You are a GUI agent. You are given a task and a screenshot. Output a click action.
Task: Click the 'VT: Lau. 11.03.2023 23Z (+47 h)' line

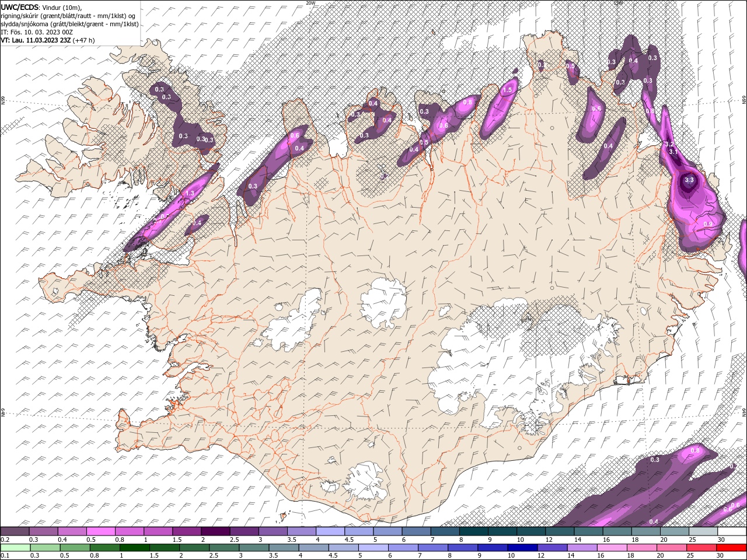point(48,40)
